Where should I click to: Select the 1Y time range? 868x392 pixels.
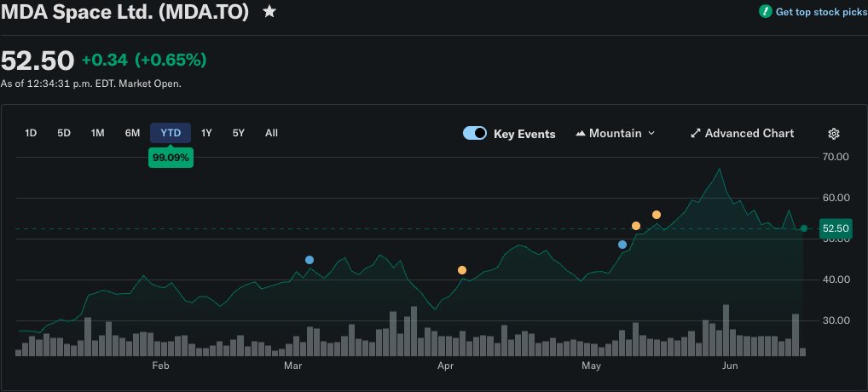coord(206,133)
